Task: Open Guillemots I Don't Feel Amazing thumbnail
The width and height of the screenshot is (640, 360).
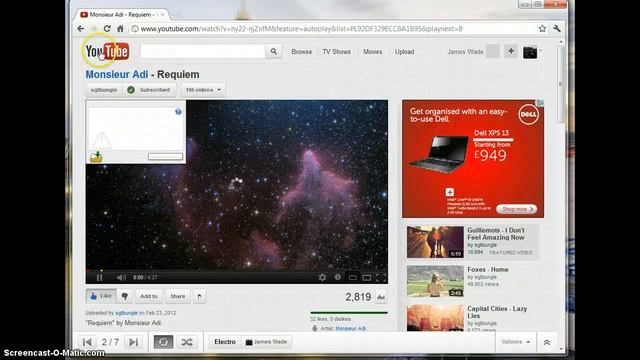Action: (435, 242)
